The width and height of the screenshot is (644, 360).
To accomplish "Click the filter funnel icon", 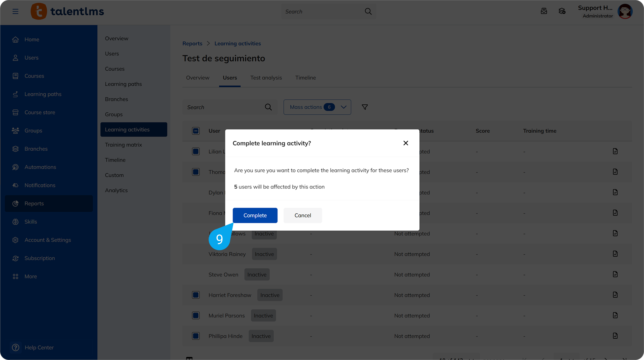I will [365, 107].
